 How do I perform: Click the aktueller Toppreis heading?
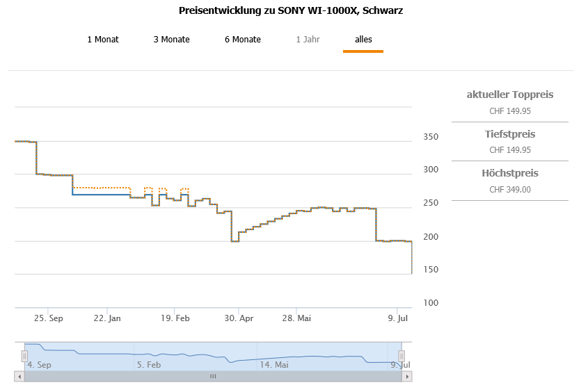(x=510, y=95)
